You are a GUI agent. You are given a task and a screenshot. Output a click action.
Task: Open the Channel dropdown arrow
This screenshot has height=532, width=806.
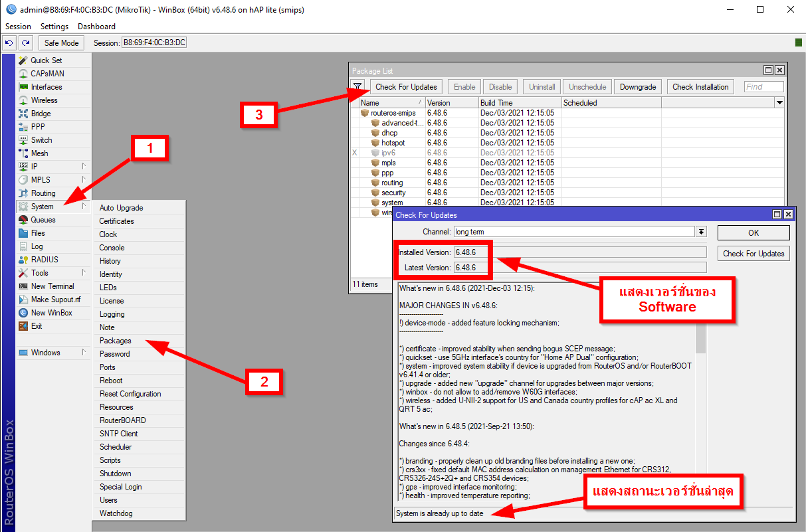[701, 232]
